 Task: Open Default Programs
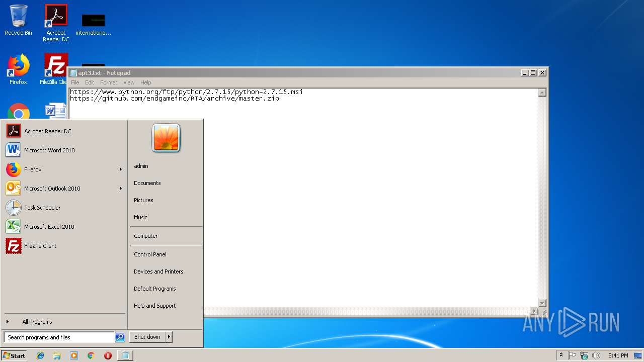click(166, 289)
